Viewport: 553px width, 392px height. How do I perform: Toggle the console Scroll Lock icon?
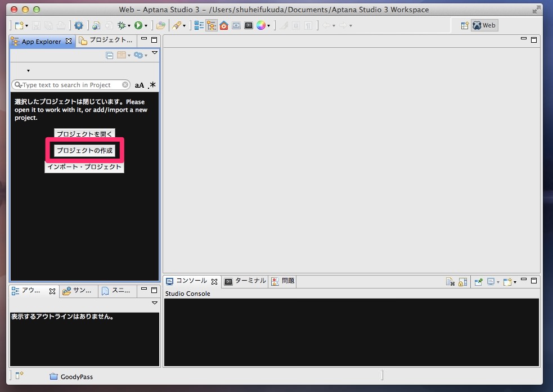coord(462,282)
